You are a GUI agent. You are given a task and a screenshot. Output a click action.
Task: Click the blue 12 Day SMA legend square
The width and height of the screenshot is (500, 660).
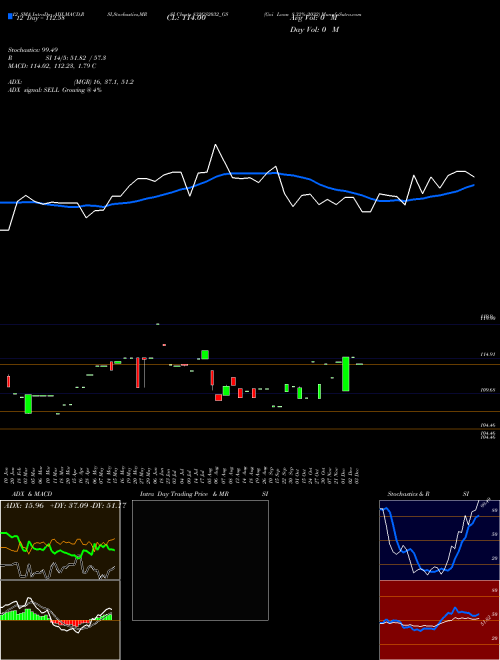click(10, 16)
